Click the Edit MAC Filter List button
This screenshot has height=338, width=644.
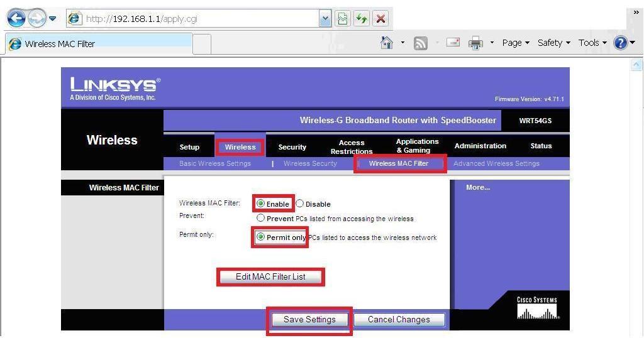270,277
